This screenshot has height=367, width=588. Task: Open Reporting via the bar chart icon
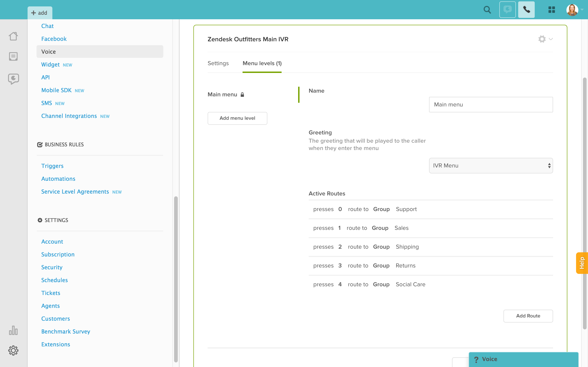pyautogui.click(x=13, y=330)
